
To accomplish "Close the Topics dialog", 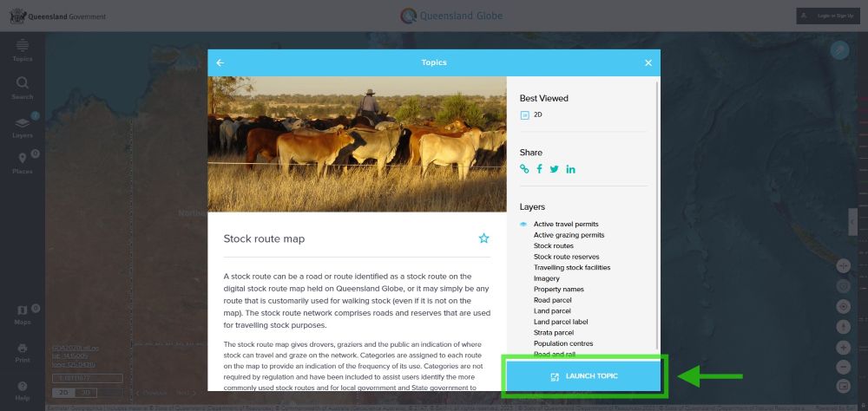I will pos(648,62).
